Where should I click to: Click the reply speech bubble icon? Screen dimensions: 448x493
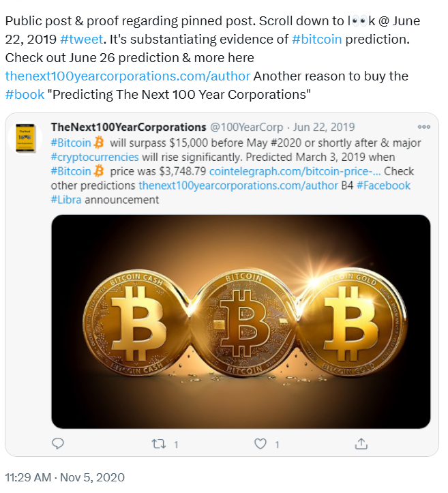58,443
